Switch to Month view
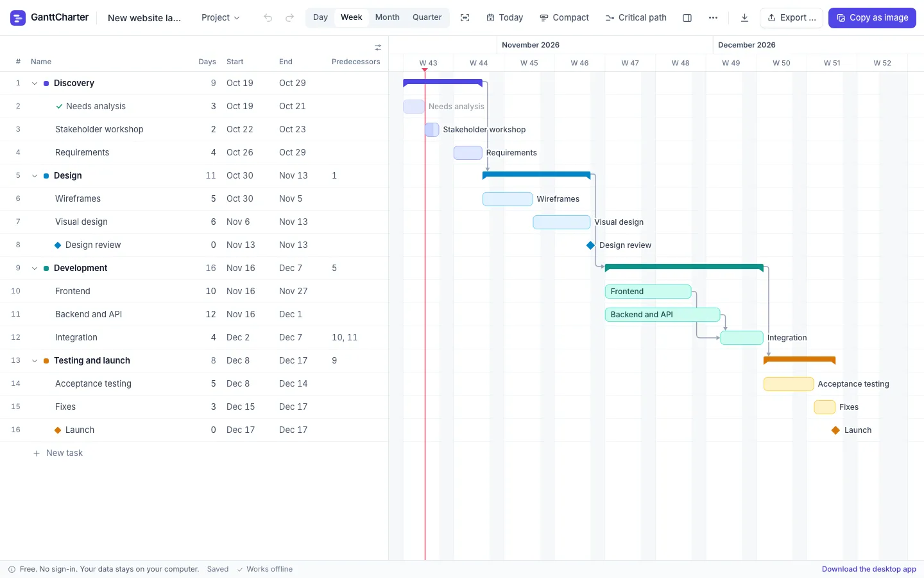Viewport: 924px width, 578px height. click(387, 17)
